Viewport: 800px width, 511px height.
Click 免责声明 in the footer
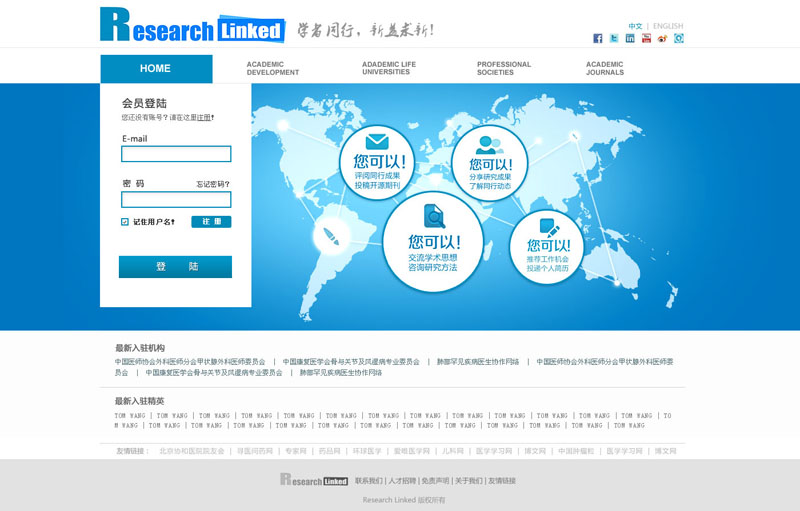point(435,480)
